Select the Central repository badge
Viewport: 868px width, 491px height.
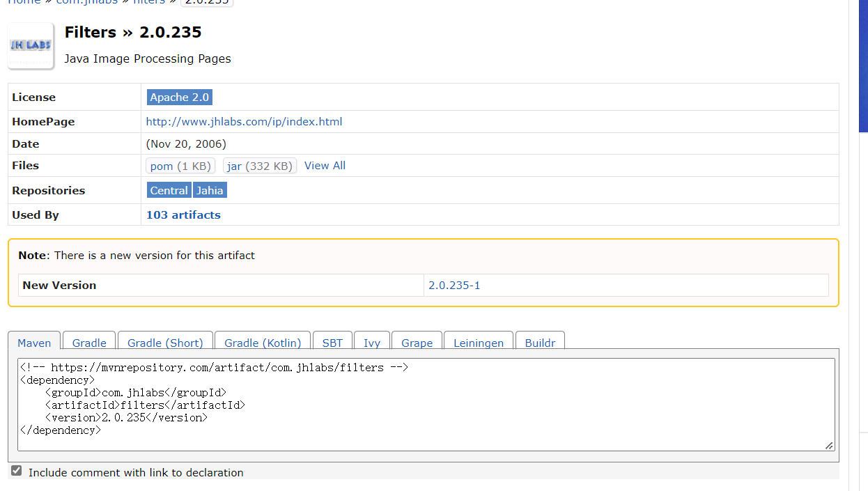[169, 189]
